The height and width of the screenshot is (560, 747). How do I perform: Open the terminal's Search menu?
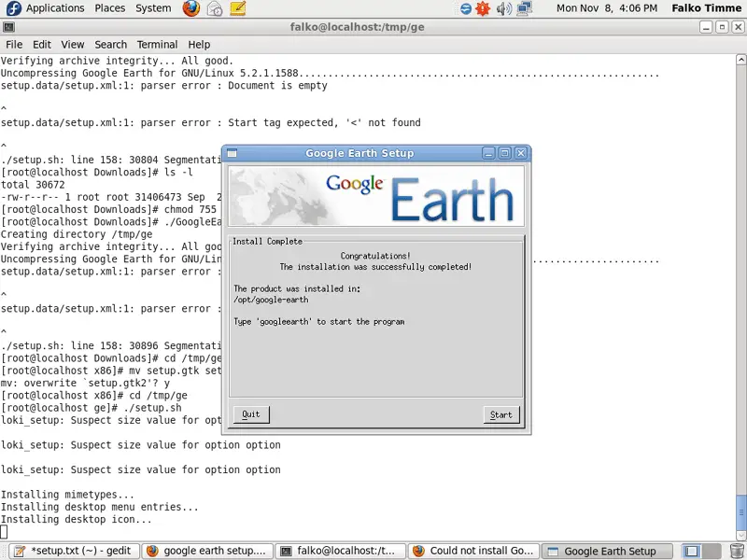[110, 44]
